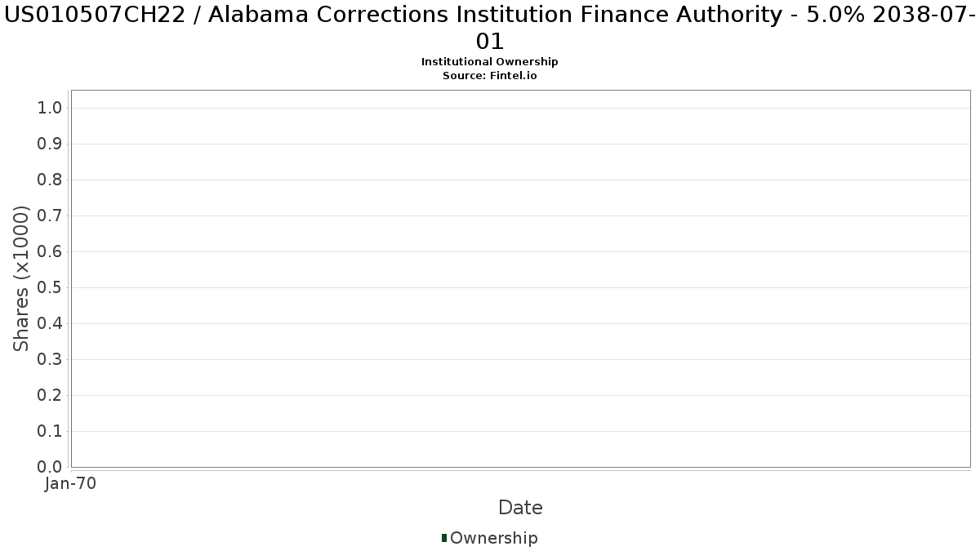980x551 pixels.
Task: Click the 0.9 y-axis tick label
Action: coord(51,144)
